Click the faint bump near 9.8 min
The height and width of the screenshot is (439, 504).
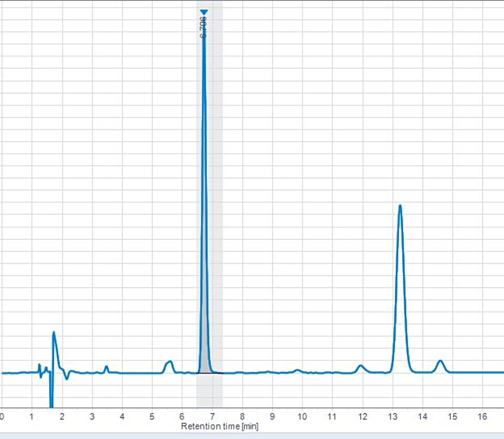pos(298,370)
